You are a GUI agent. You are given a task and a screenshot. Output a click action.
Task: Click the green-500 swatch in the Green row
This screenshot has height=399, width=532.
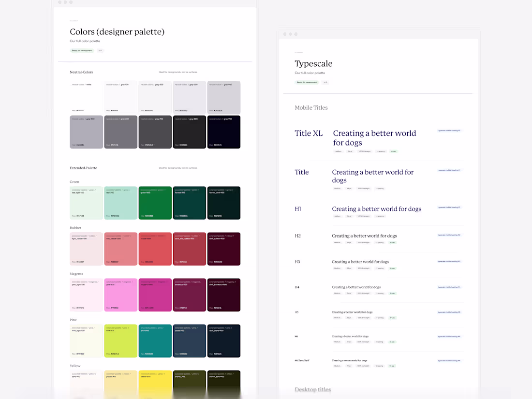tap(155, 203)
